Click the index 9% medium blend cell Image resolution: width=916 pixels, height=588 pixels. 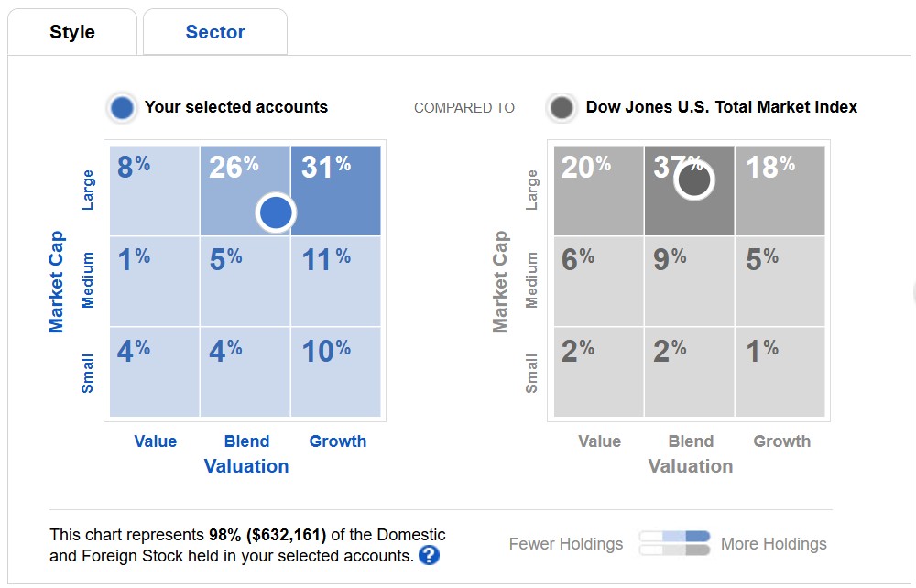[689, 281]
